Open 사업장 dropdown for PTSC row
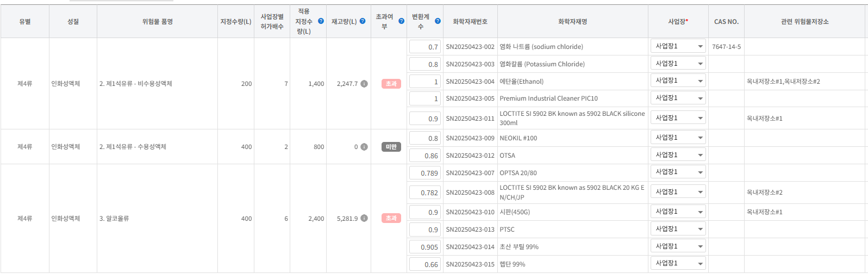 [x=678, y=229]
